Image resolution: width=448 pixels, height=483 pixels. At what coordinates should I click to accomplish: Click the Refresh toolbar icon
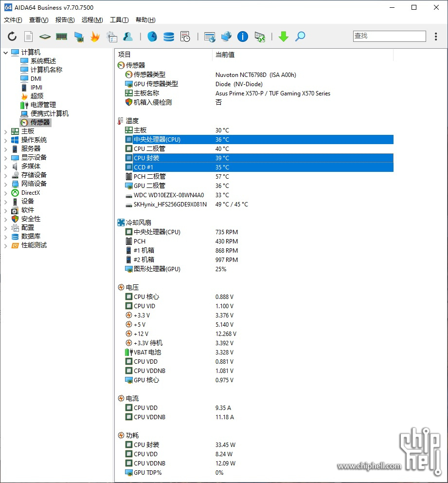pyautogui.click(x=12, y=37)
